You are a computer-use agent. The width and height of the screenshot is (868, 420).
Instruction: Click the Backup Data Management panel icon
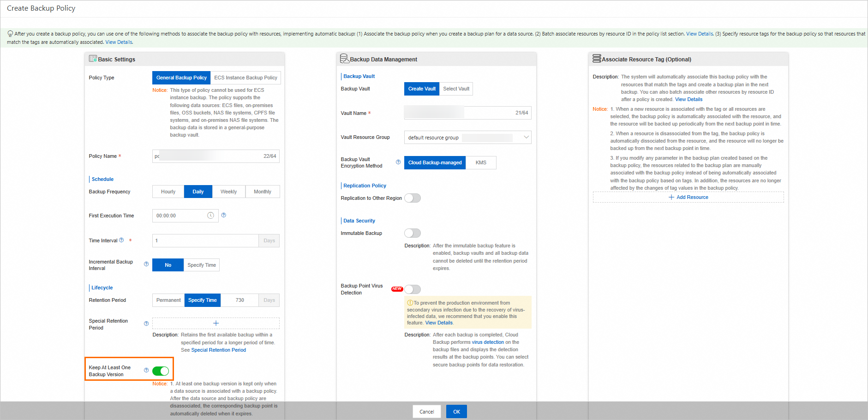344,59
